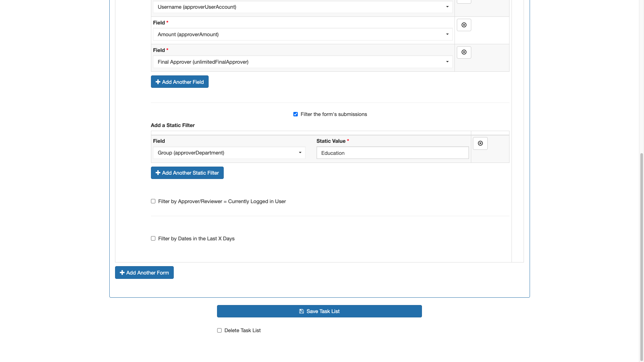Click plus icon on Add Another Static Filter
644x362 pixels.
tap(158, 173)
